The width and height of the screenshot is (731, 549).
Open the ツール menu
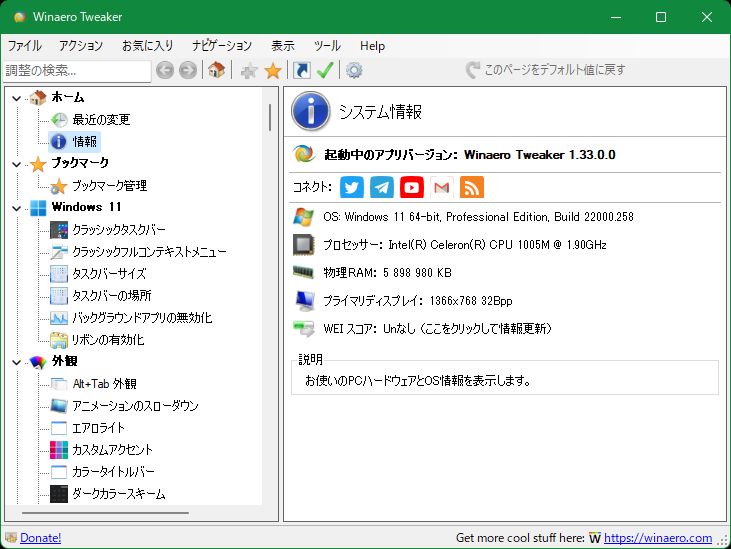tap(327, 46)
